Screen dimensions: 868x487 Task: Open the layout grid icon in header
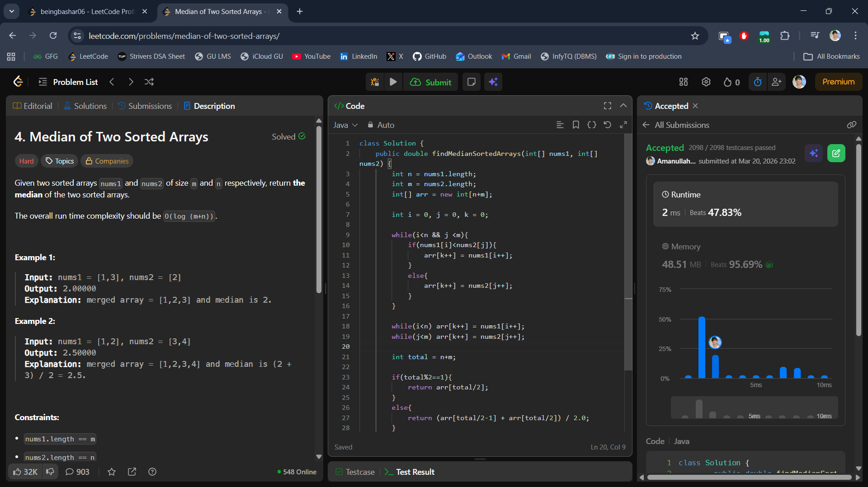tap(683, 82)
